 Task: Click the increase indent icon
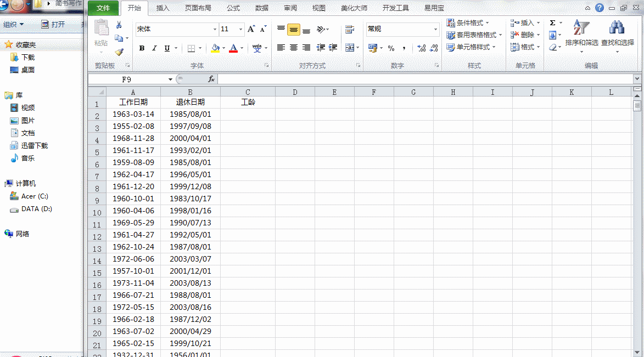(x=333, y=48)
